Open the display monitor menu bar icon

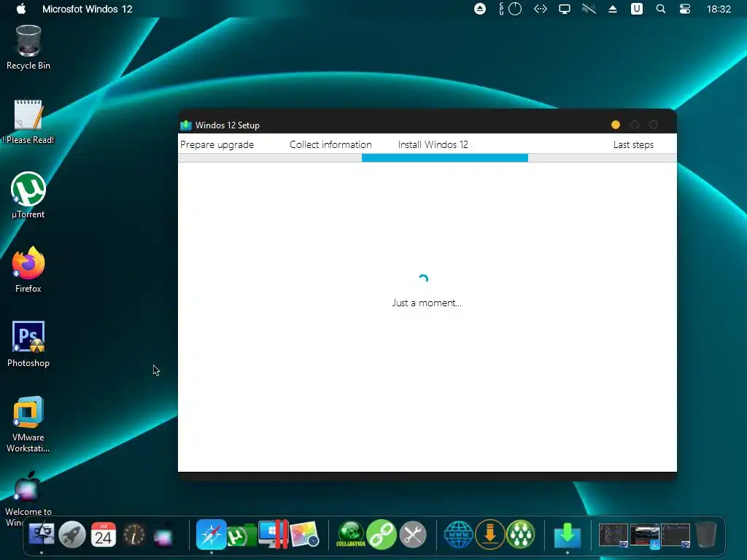[x=565, y=9]
